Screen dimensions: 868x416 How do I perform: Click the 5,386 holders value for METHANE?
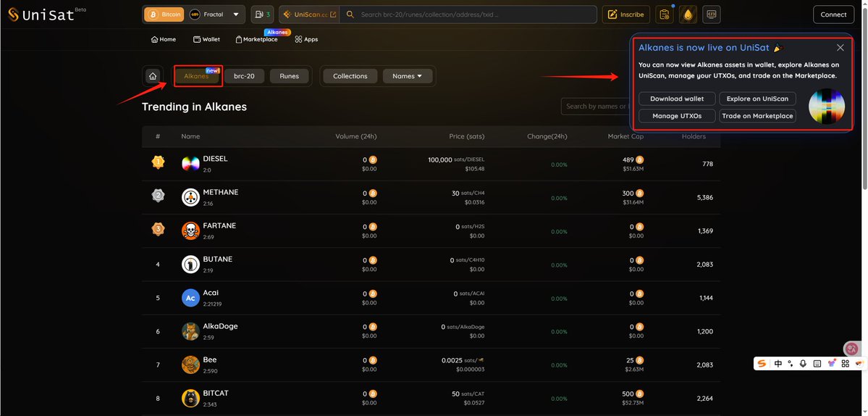[x=704, y=197]
